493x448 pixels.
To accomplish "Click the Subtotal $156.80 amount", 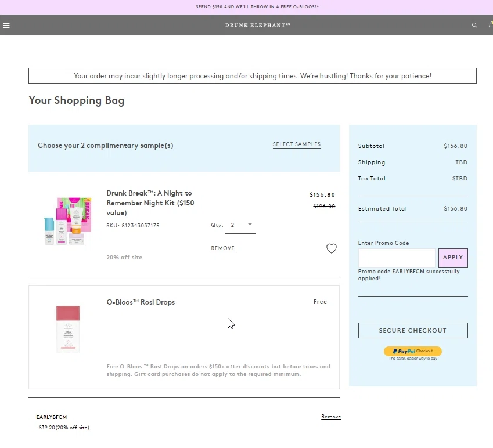I will 455,146.
